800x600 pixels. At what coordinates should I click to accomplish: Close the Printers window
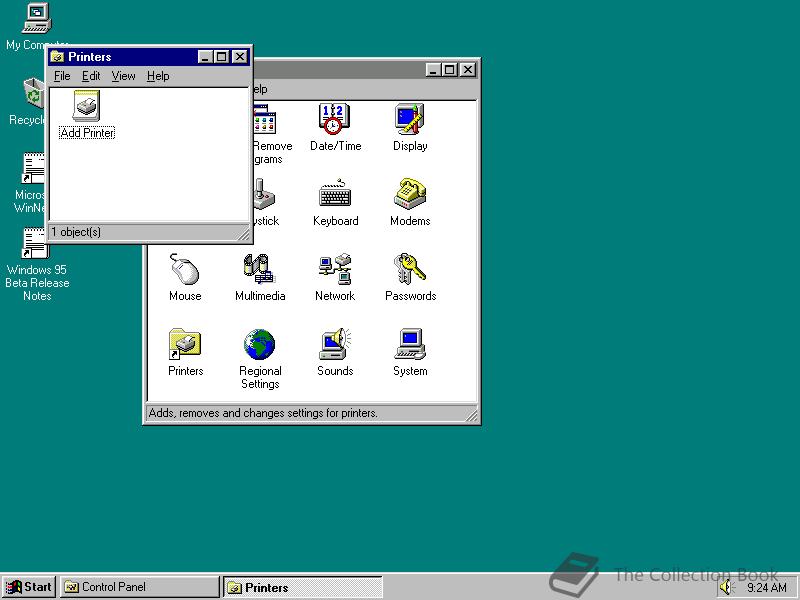[240, 57]
